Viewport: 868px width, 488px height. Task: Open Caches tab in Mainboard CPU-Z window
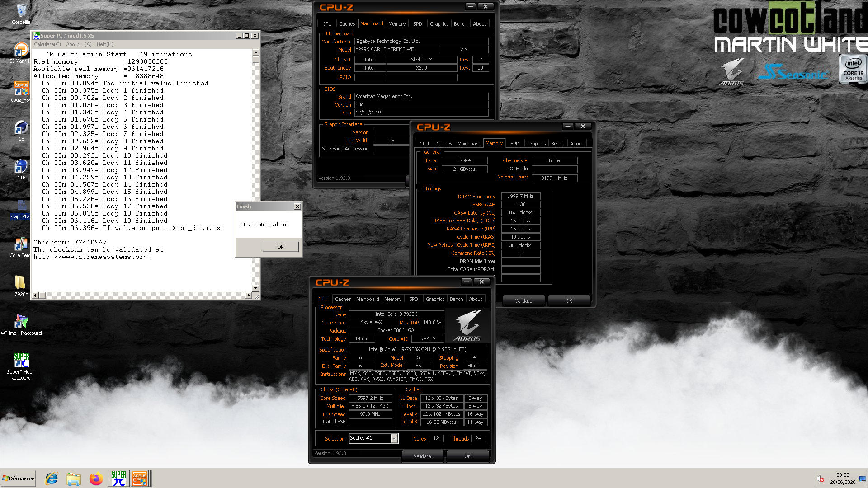pos(347,24)
